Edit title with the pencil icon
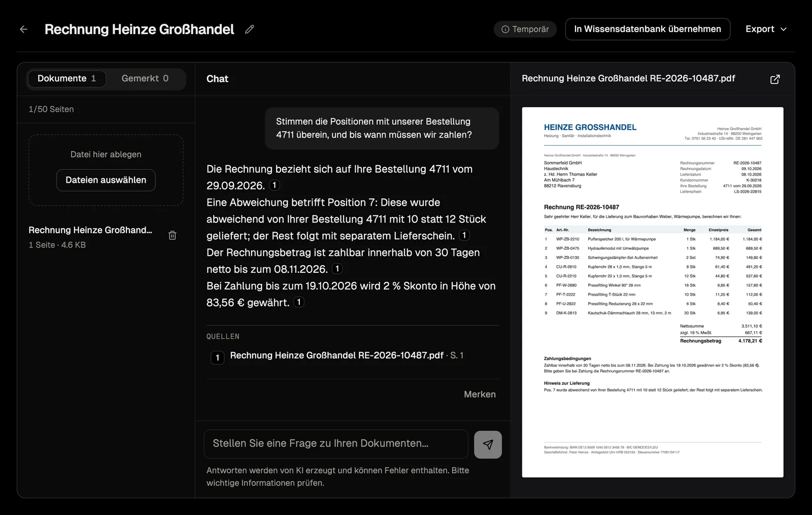This screenshot has height=515, width=812. point(249,29)
